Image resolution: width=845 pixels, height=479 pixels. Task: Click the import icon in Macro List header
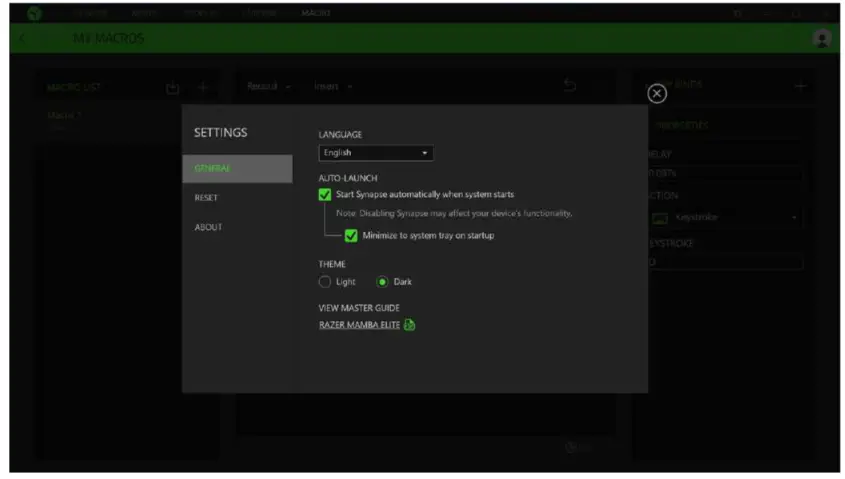(x=172, y=87)
